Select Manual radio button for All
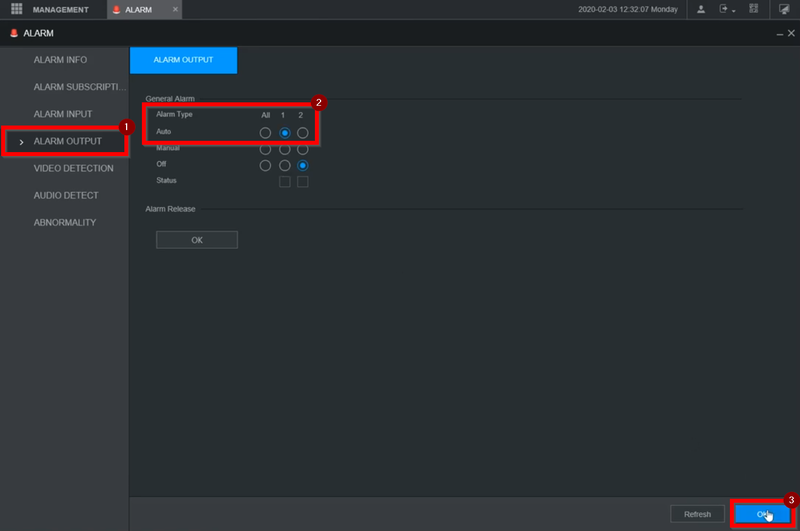This screenshot has height=531, width=800. [265, 149]
